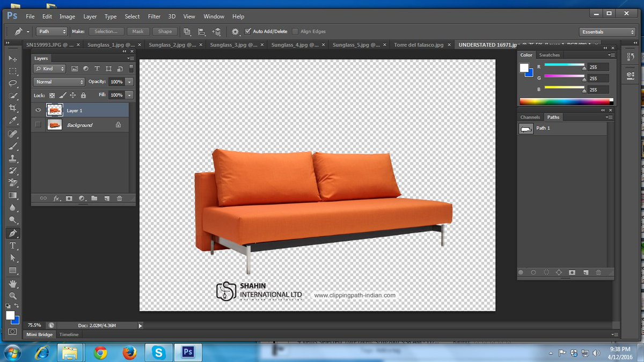644x362 pixels.
Task: Create a new group folder in Layers
Action: point(94,198)
